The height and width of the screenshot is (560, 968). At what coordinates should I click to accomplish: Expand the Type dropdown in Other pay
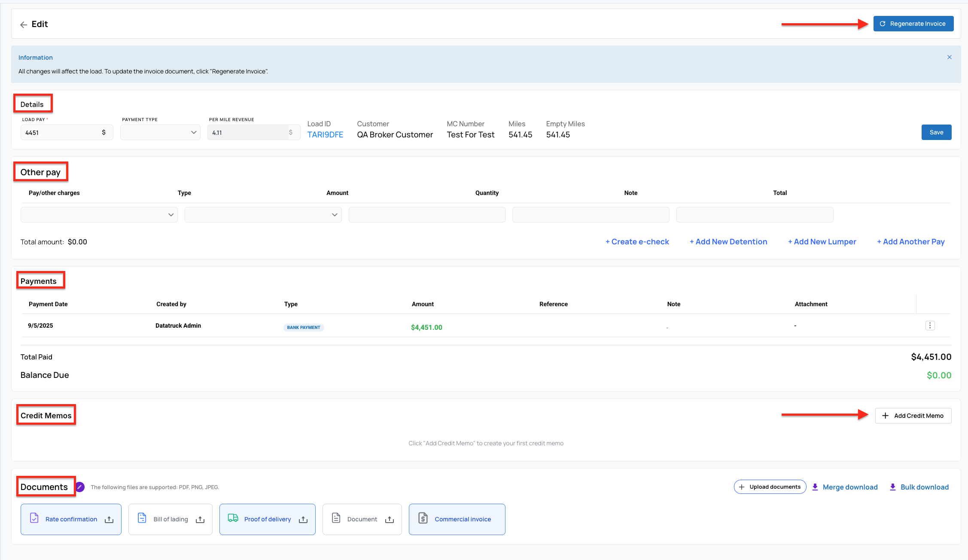click(x=262, y=214)
